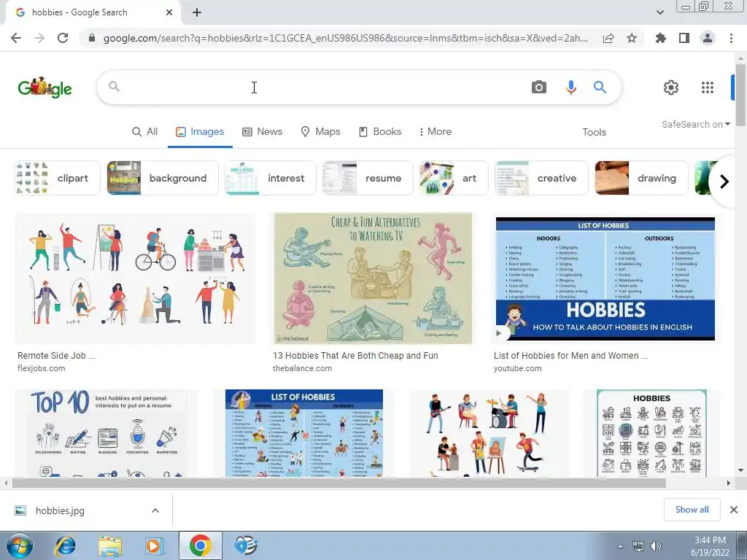Click Show all downloads
The image size is (747, 560).
(x=692, y=510)
